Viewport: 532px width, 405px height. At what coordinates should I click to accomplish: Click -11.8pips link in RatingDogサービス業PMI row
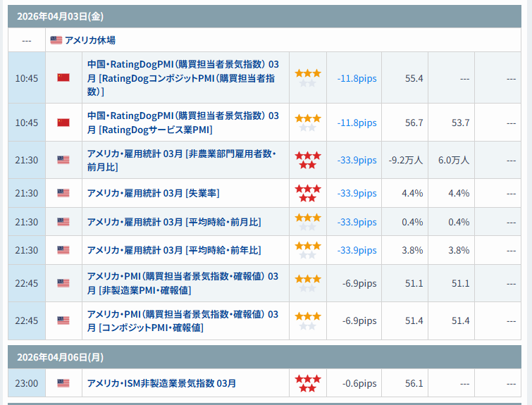(x=357, y=123)
